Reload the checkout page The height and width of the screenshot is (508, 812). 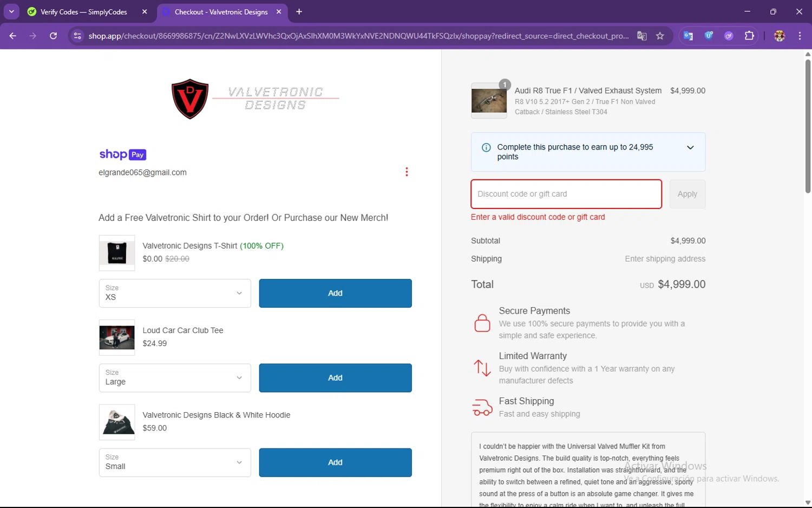[x=53, y=36]
